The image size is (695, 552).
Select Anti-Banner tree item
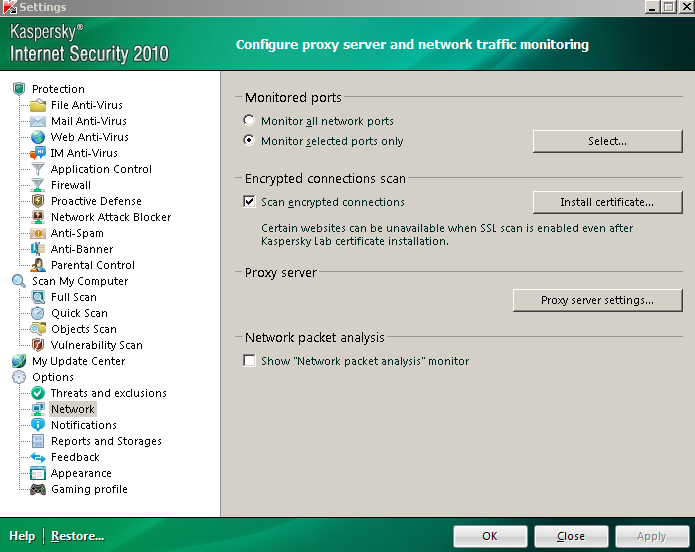point(82,249)
